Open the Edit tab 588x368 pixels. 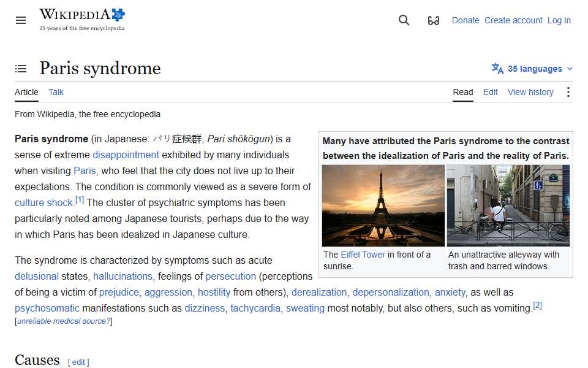tap(490, 93)
